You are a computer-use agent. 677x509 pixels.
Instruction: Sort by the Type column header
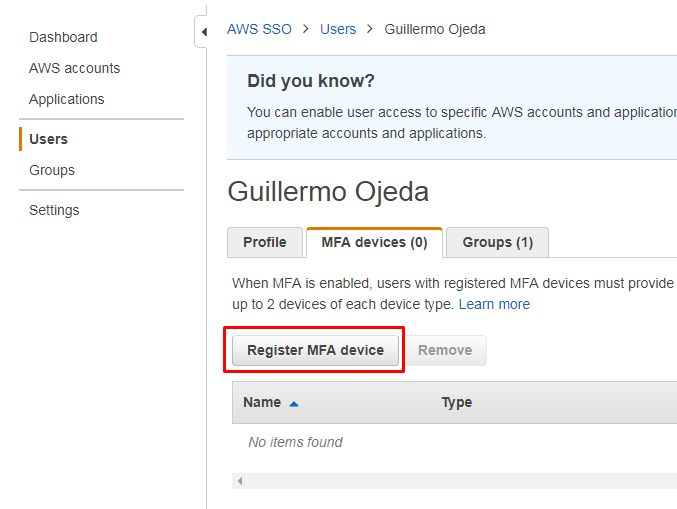tap(456, 402)
